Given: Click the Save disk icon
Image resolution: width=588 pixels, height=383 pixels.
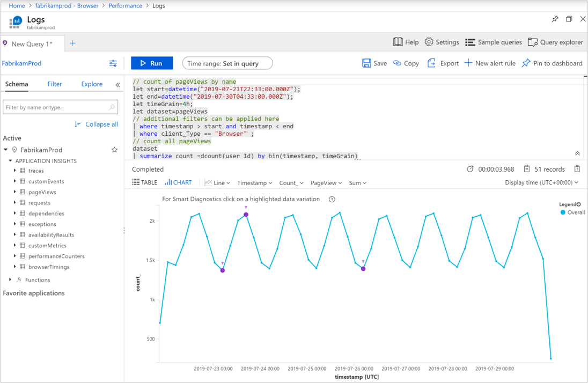Looking at the screenshot, I should click(x=367, y=63).
